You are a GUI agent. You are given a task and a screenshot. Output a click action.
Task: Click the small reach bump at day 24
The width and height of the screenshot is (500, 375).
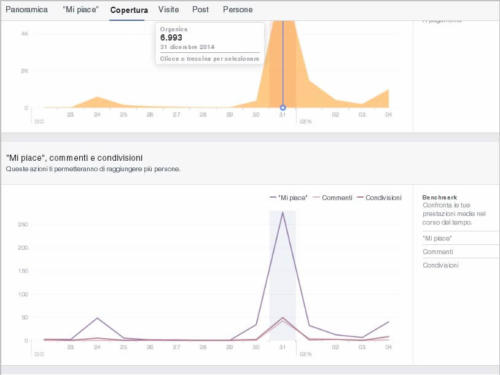pos(97,98)
